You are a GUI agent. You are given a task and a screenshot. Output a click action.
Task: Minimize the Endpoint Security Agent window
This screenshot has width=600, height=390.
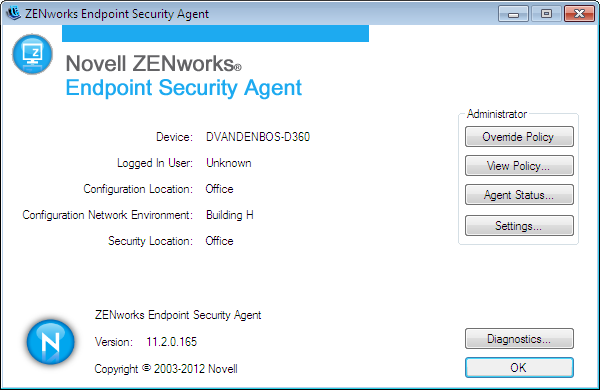514,14
